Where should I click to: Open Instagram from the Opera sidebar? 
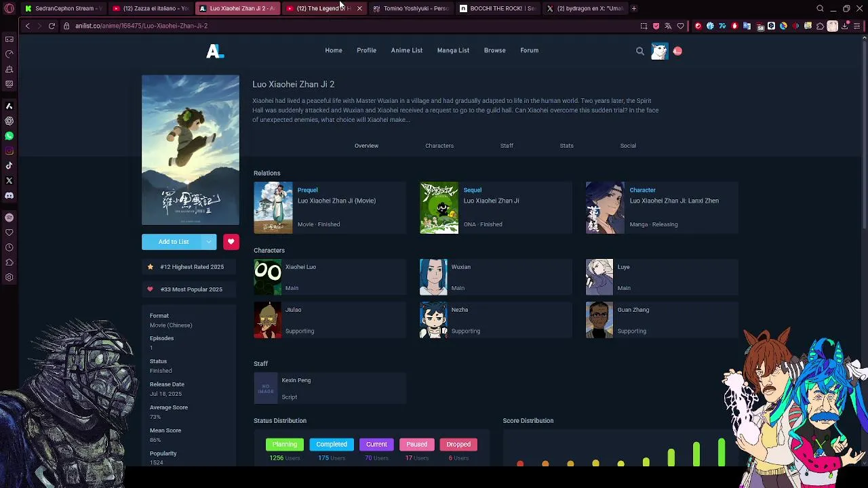point(9,150)
